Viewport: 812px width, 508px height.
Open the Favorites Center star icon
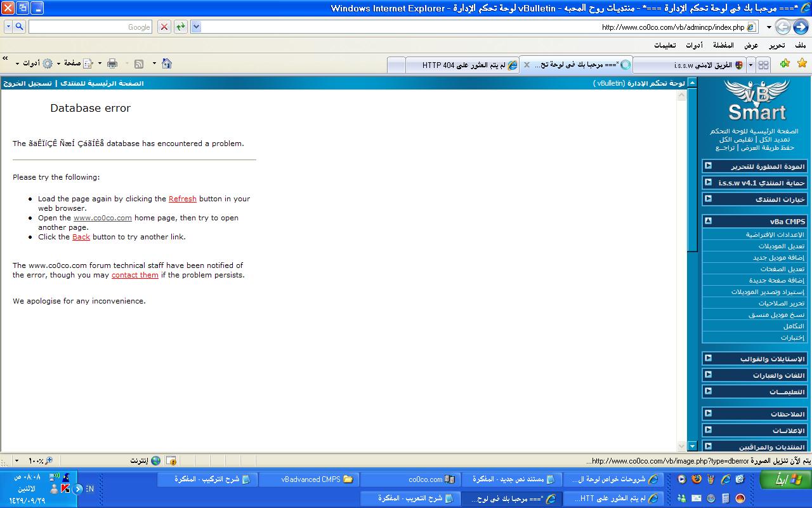802,63
